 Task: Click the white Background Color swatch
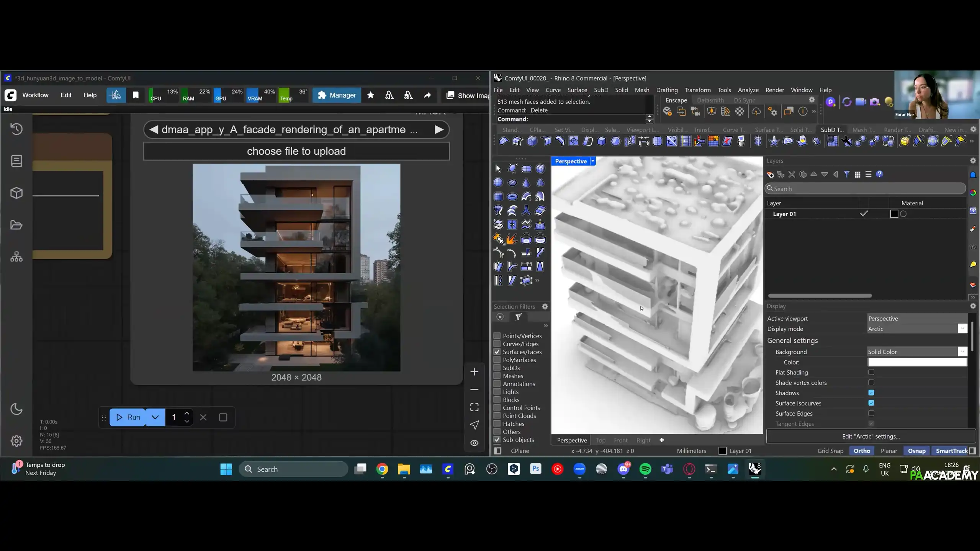917,362
